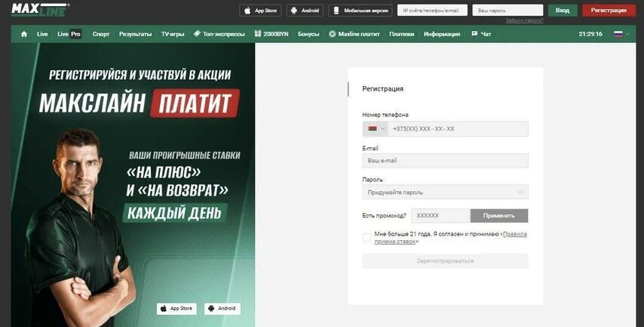Toggle password visibility eye icon

pos(521,192)
